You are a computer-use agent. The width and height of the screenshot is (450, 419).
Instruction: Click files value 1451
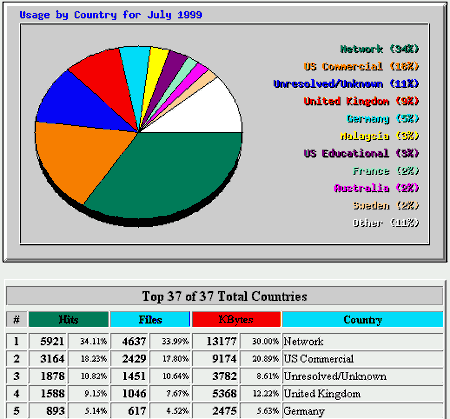pos(134,376)
